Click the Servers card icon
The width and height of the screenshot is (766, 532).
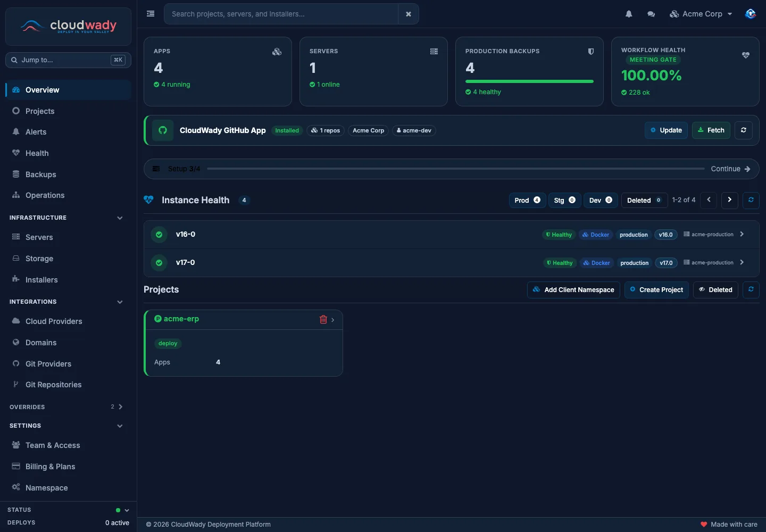[x=434, y=52]
